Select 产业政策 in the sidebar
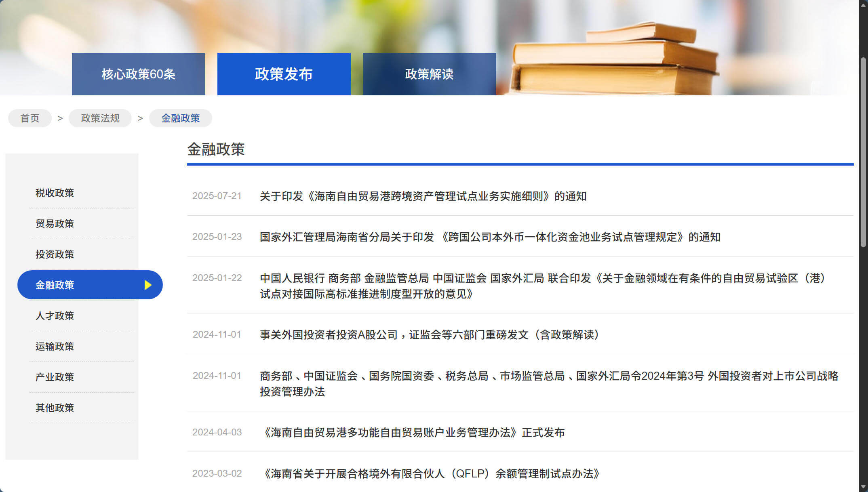Screen dimensions: 868x492 point(55,377)
